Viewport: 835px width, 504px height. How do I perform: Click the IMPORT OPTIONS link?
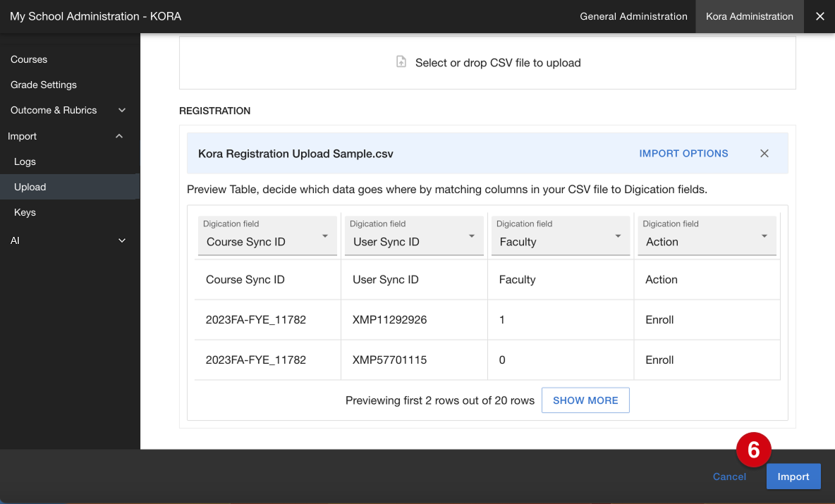coord(683,153)
